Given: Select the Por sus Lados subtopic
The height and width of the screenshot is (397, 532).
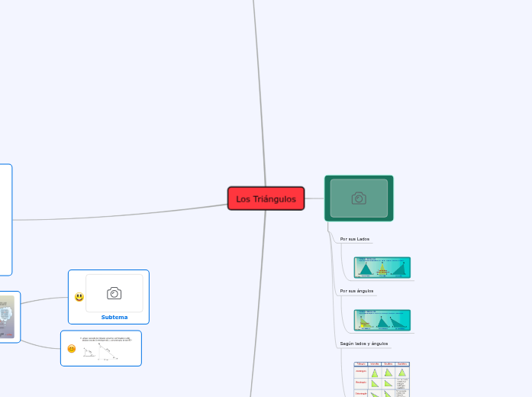Looking at the screenshot, I should point(354,239).
